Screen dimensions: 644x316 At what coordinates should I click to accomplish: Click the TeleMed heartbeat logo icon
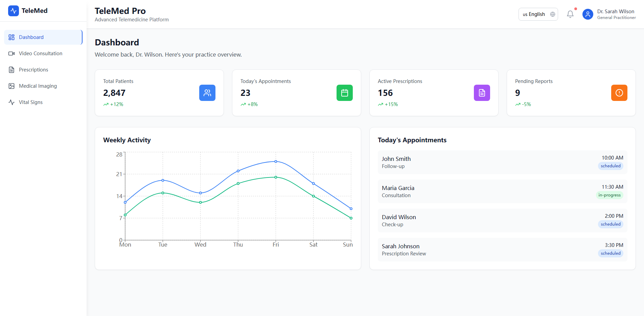pos(14,11)
